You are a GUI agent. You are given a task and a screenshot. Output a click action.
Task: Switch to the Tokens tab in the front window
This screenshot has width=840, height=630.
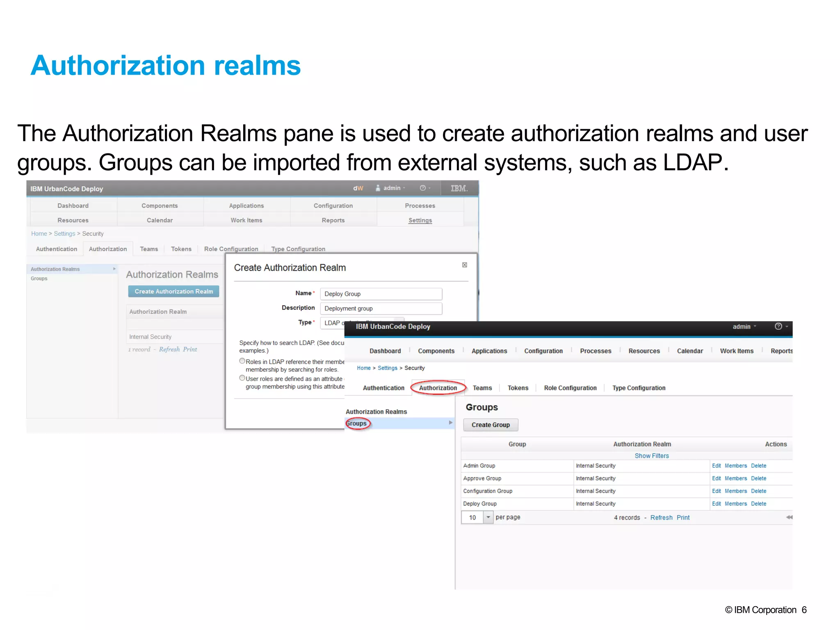pos(518,388)
